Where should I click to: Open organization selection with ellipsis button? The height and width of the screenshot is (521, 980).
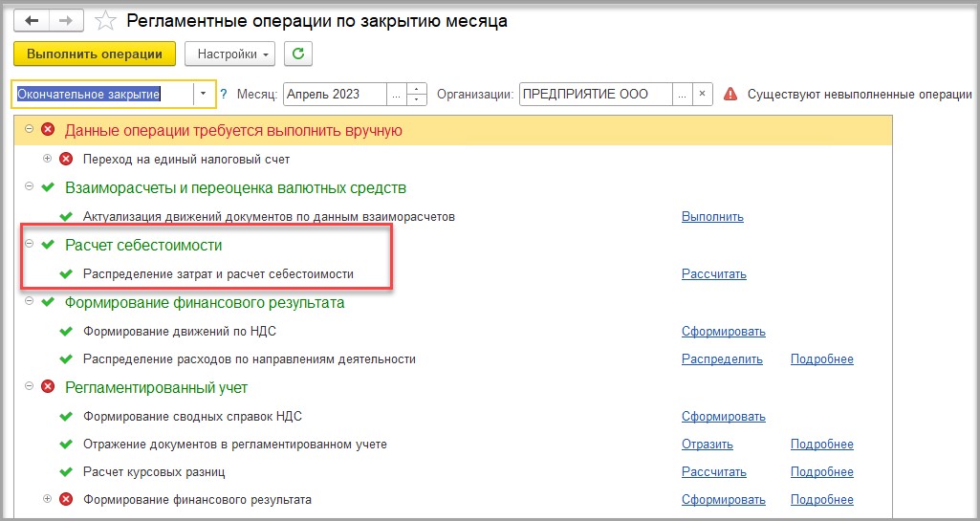coord(682,95)
